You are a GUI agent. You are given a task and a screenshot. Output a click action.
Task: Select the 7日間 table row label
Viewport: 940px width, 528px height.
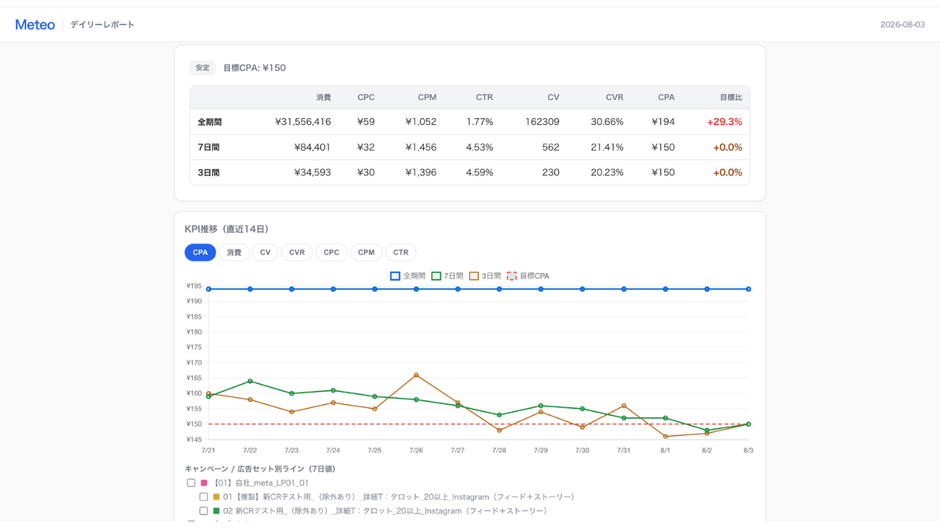209,147
